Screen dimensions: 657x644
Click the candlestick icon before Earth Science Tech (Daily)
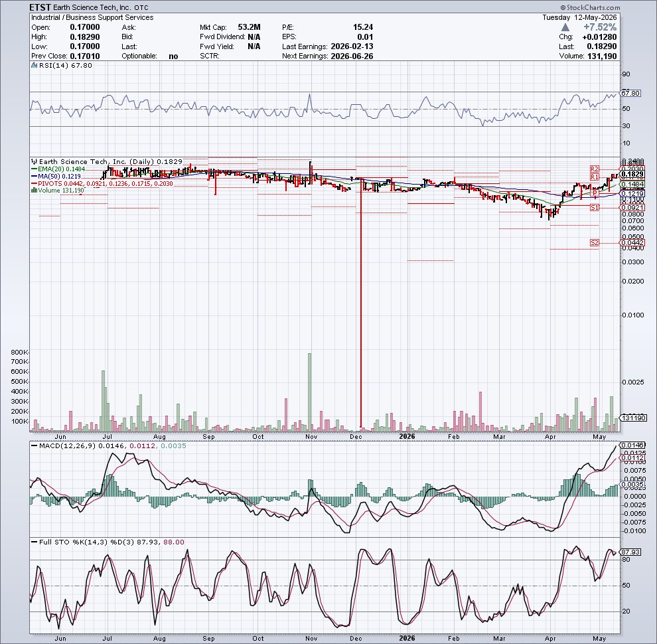click(x=35, y=161)
